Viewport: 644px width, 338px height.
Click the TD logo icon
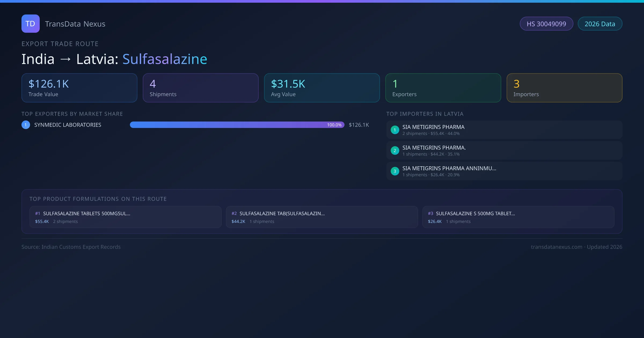(30, 24)
